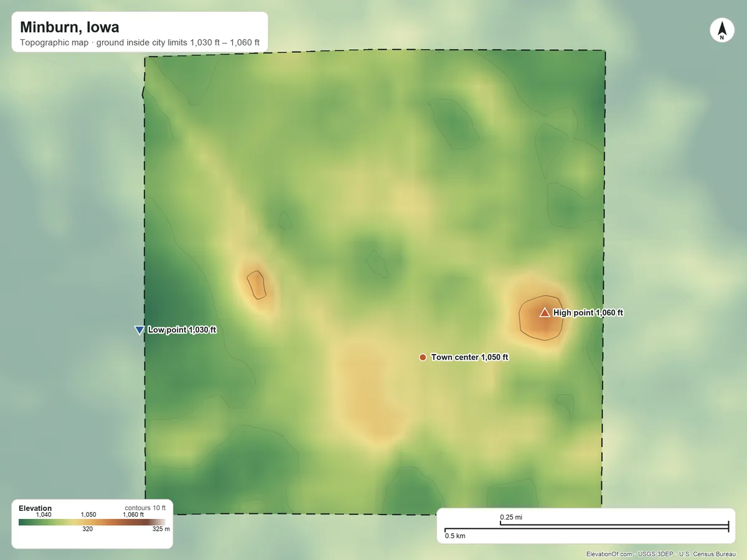Click the '325 m' legend value
The height and width of the screenshot is (560, 747).
161,530
